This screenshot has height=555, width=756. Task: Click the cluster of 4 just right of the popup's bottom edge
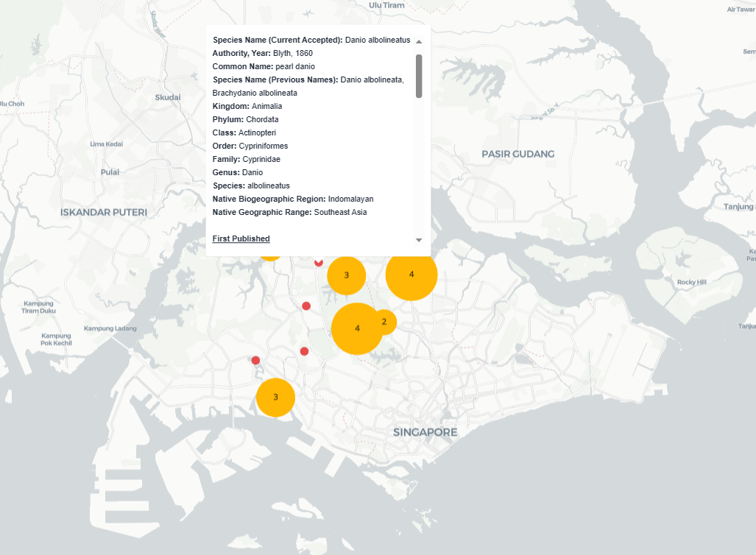(411, 275)
